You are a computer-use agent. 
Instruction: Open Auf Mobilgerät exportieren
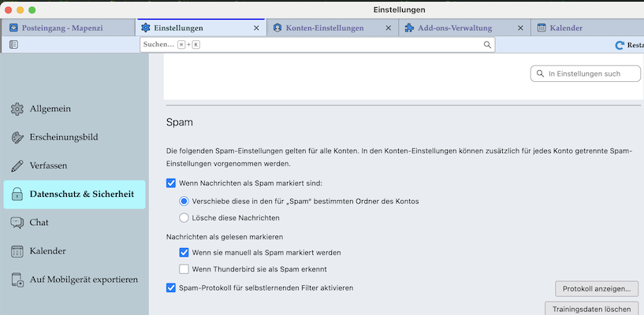(x=74, y=280)
